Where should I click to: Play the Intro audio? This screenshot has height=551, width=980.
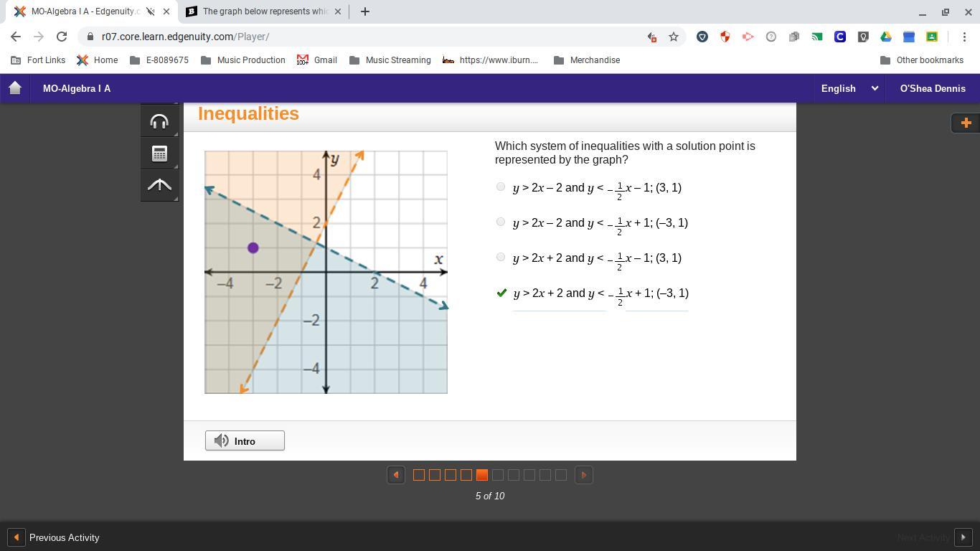tap(245, 441)
